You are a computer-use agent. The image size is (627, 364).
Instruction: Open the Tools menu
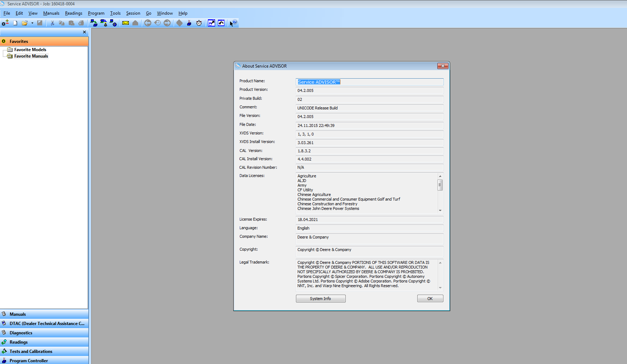(x=115, y=13)
